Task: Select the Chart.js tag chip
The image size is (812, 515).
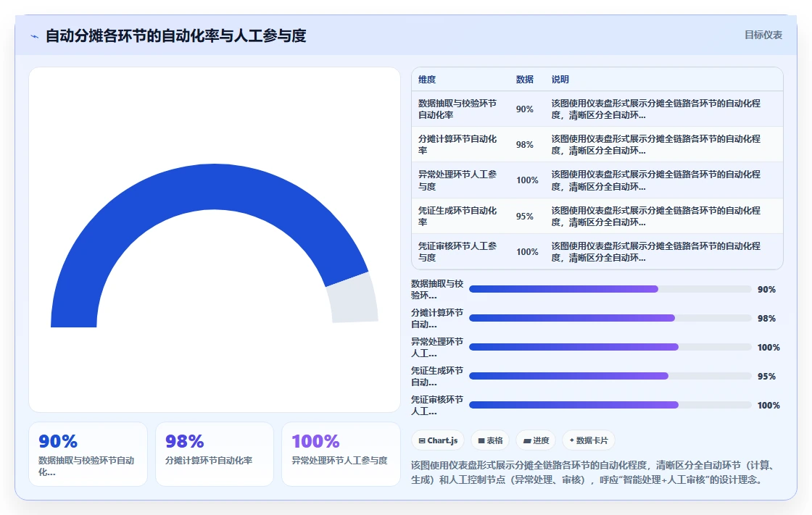Action: pyautogui.click(x=438, y=440)
